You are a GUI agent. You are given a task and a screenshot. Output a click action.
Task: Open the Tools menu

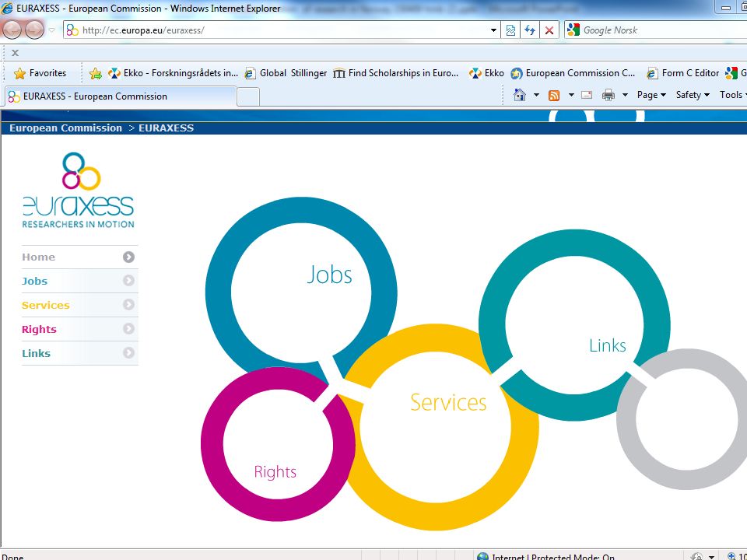pos(733,95)
